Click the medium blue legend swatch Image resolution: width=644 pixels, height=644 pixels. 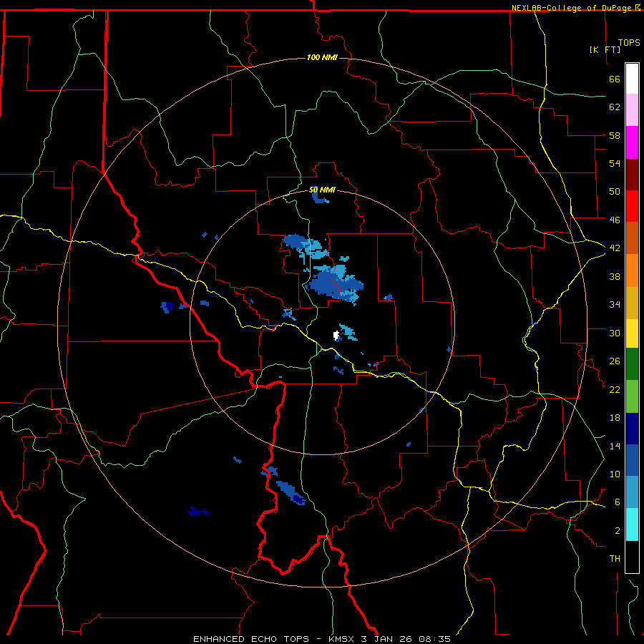point(632,460)
